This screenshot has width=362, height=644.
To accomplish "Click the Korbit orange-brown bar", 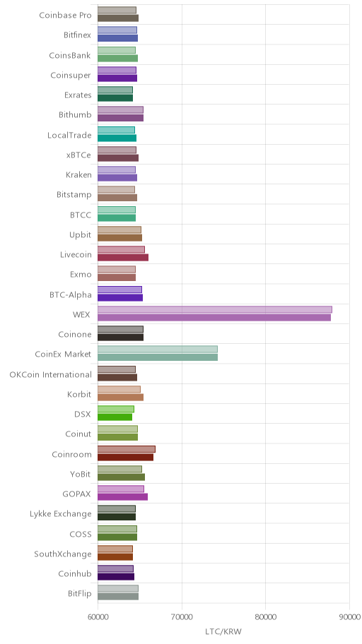I will 120,393.
